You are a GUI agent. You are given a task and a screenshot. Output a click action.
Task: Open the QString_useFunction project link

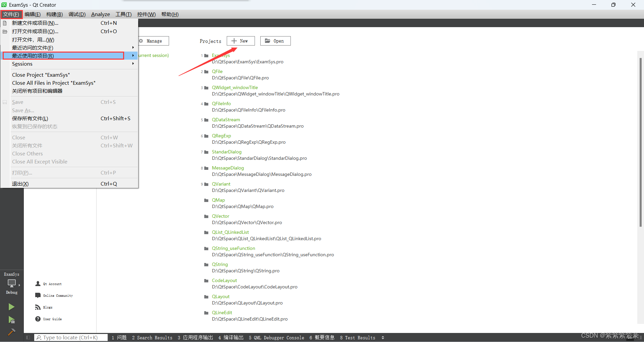[x=233, y=248]
